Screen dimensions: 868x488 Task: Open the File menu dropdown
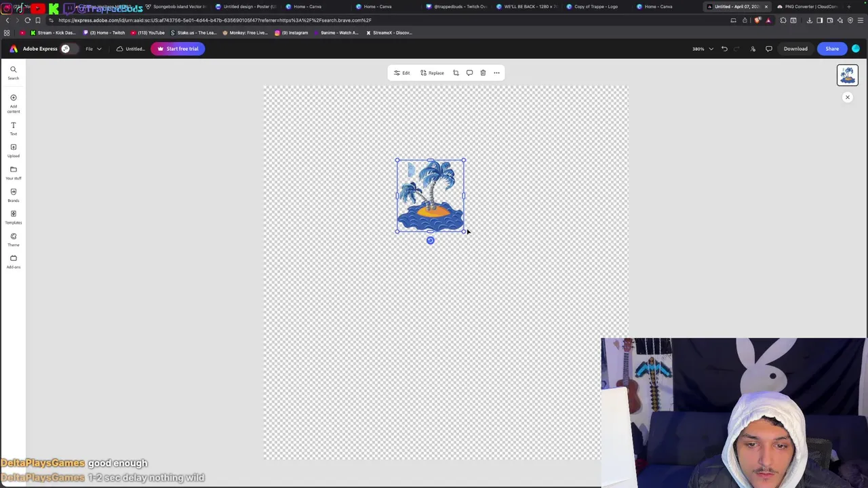(x=93, y=49)
